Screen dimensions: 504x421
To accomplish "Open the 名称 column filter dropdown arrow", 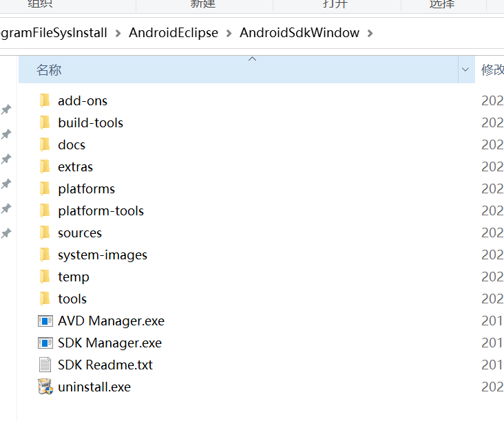I will 466,69.
